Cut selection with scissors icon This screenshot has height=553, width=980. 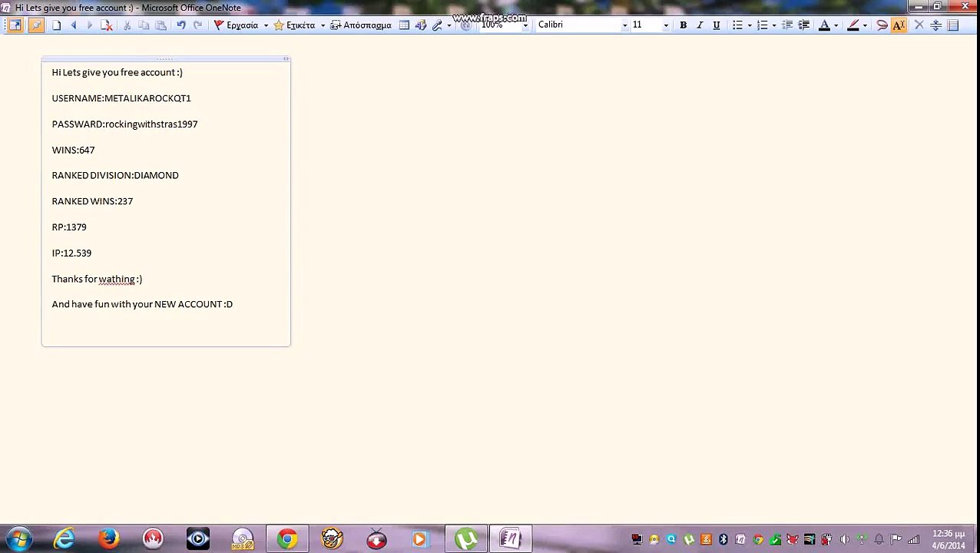127,25
